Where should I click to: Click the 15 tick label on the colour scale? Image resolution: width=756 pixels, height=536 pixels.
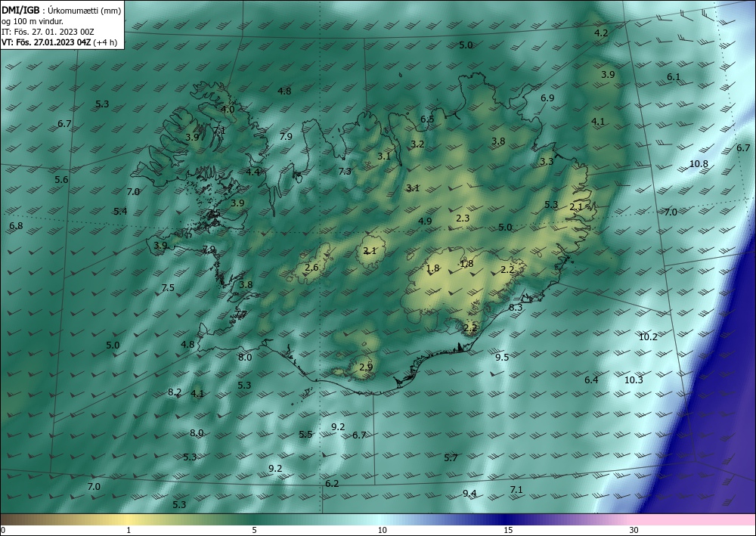508,530
